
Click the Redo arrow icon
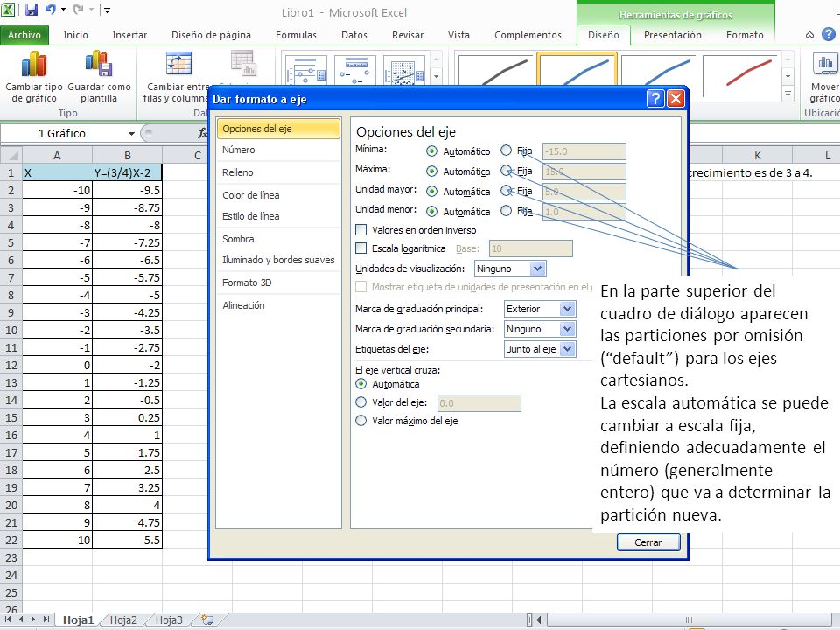pyautogui.click(x=78, y=9)
